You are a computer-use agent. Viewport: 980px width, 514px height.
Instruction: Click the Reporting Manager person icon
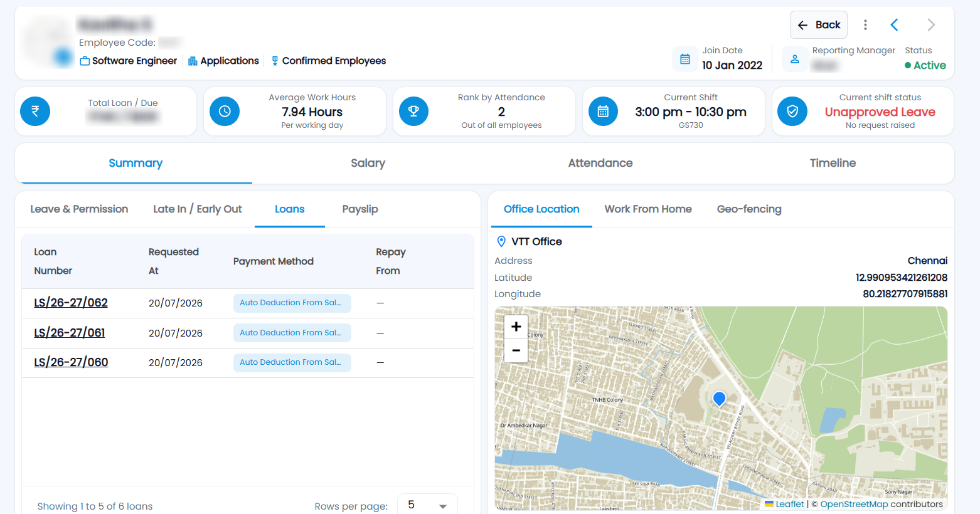(x=795, y=59)
